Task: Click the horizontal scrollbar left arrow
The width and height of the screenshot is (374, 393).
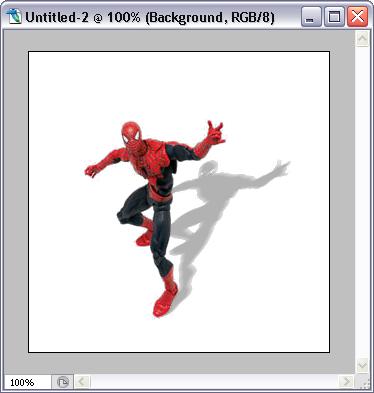Action: [x=82, y=382]
